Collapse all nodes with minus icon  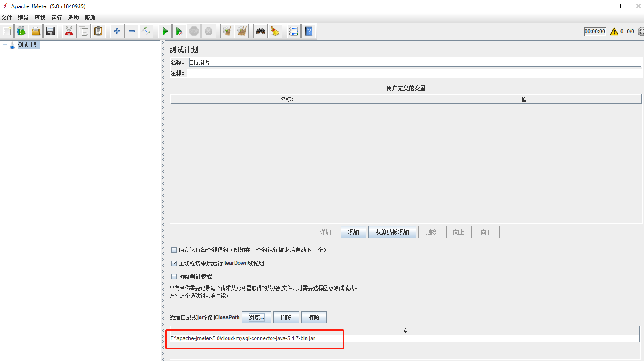tap(132, 31)
